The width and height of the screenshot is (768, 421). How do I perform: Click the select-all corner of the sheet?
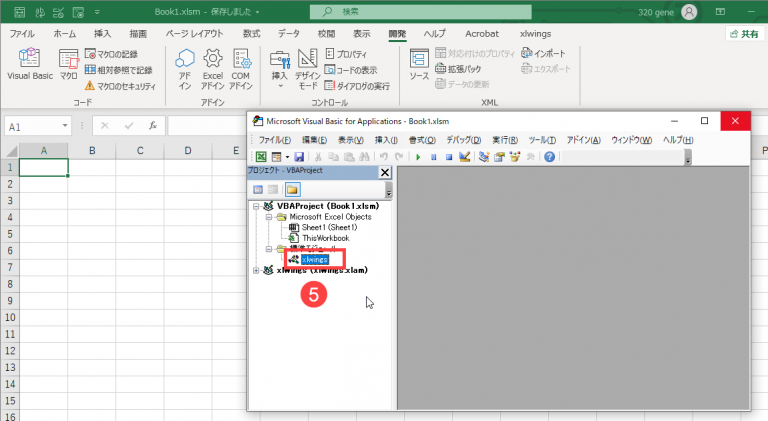click(10, 151)
